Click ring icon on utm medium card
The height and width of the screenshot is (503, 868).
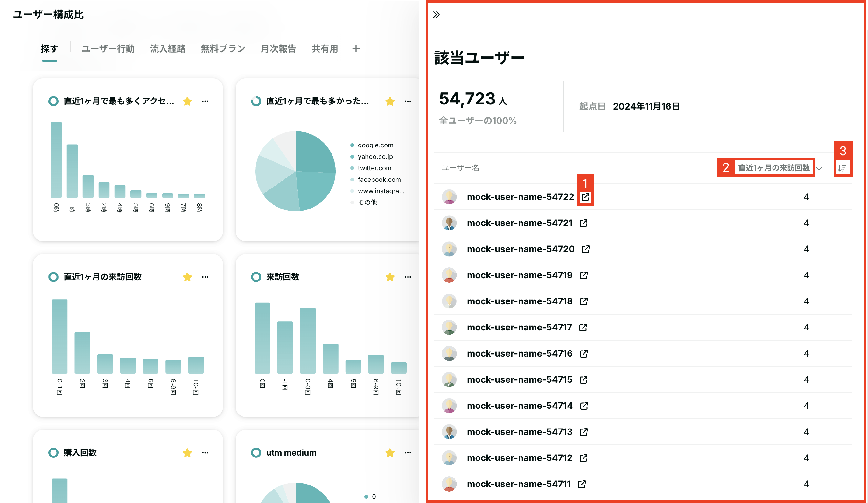point(256,453)
